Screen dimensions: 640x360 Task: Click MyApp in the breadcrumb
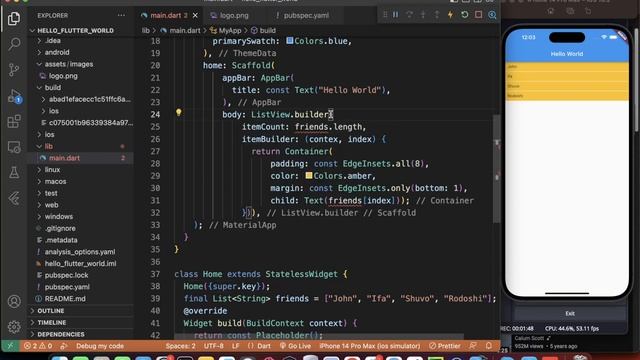(x=230, y=31)
